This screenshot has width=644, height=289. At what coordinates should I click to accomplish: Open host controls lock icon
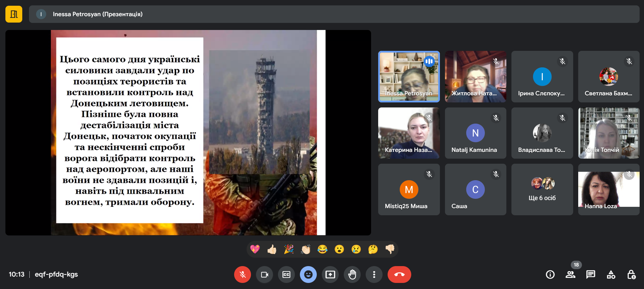point(631,275)
